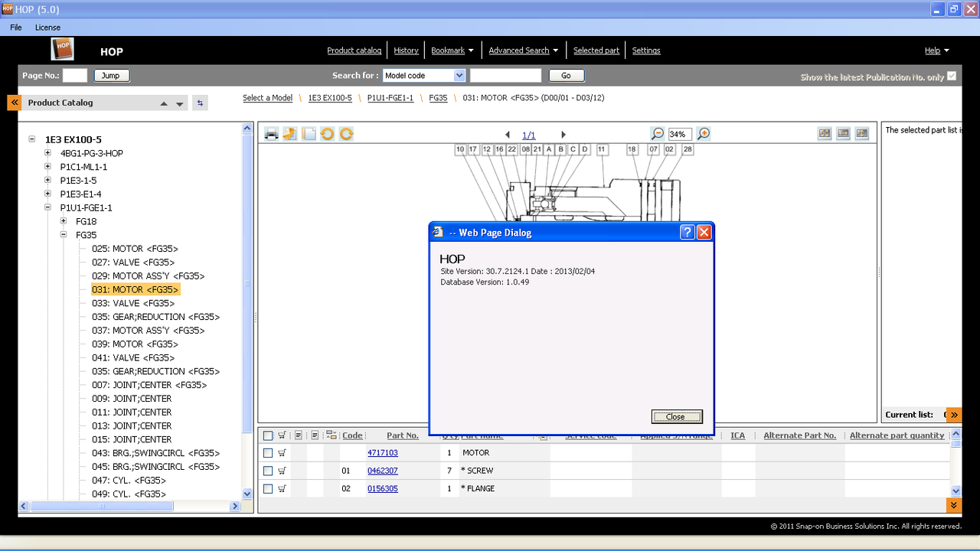Sort by Alternate Part No. column
The width and height of the screenshot is (980, 551).
[799, 435]
